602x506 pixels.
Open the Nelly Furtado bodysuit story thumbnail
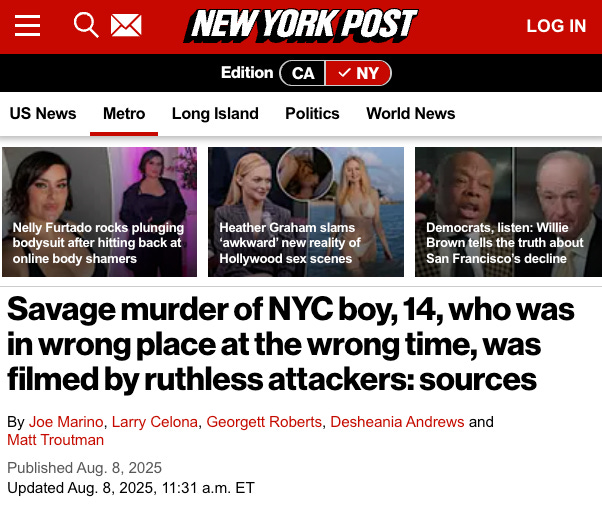99,212
